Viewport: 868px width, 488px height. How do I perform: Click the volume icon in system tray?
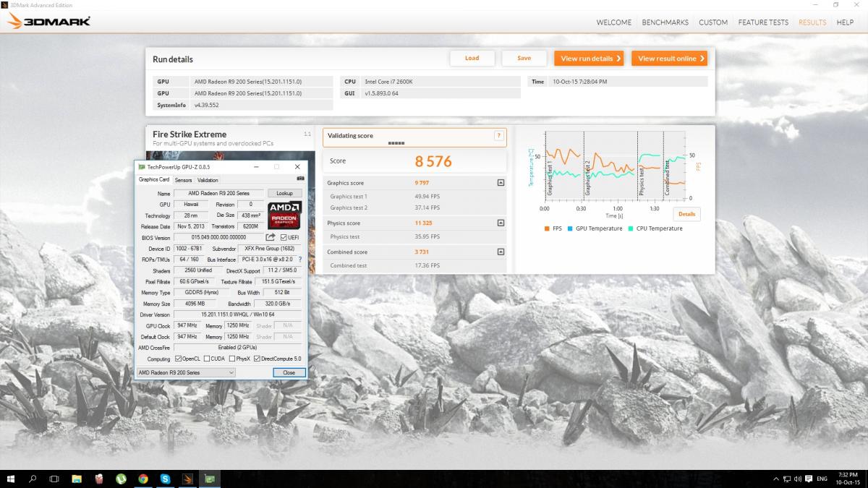tap(797, 479)
